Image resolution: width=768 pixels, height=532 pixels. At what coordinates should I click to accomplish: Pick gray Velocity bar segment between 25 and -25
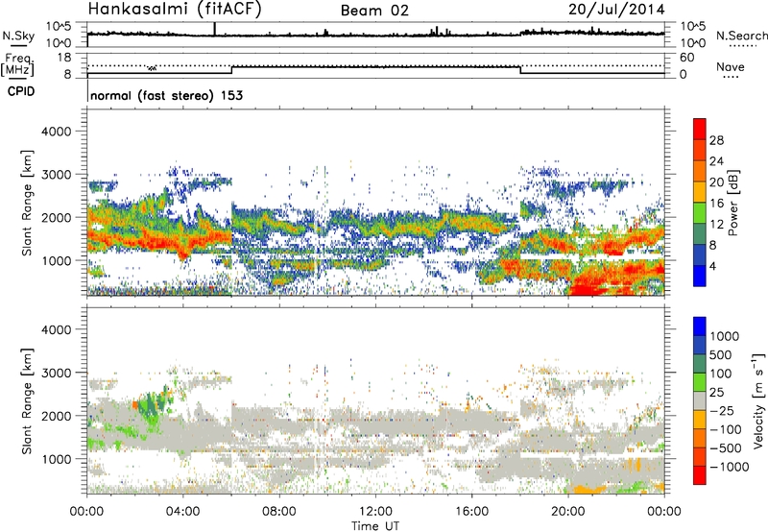point(700,401)
